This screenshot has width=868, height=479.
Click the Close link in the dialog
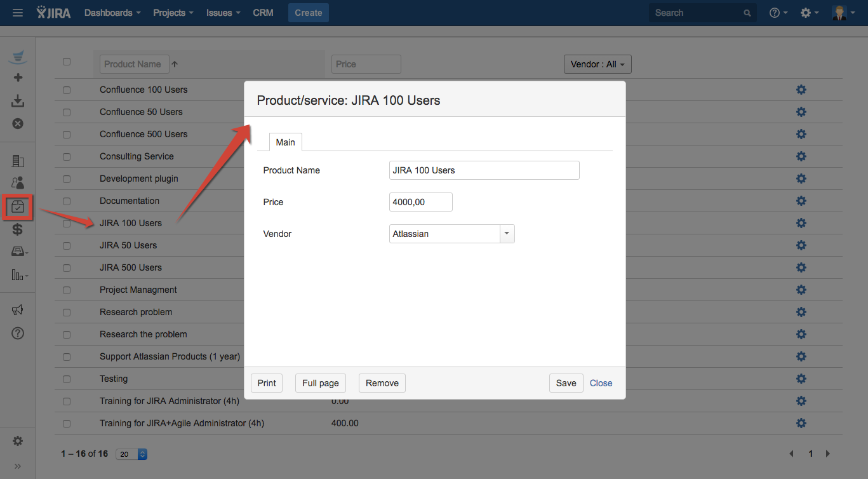[x=601, y=383]
